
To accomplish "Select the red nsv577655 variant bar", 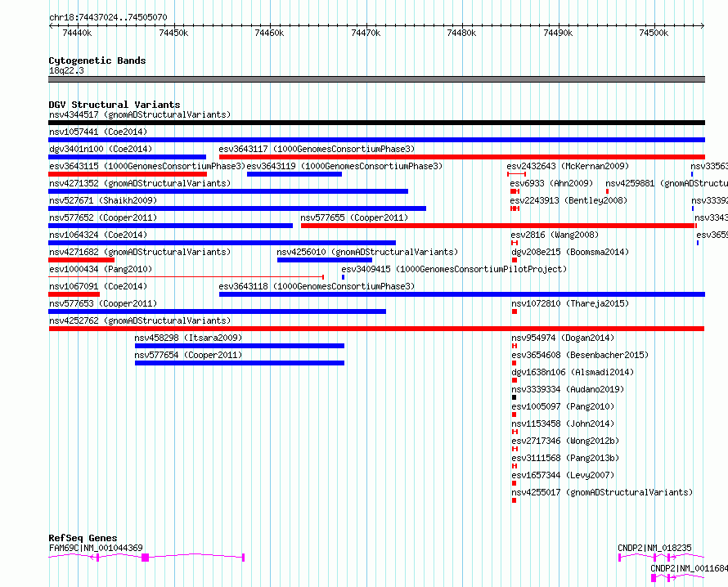I will (498, 226).
